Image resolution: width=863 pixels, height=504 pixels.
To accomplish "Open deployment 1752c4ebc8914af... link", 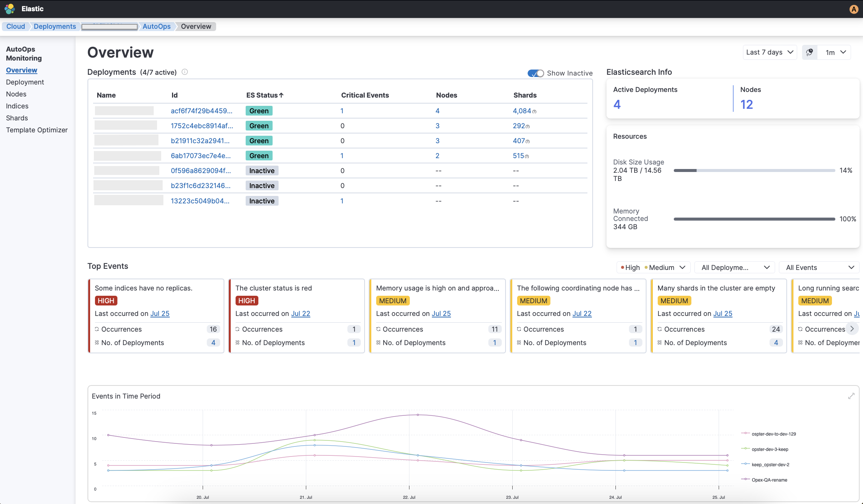I will [x=202, y=126].
